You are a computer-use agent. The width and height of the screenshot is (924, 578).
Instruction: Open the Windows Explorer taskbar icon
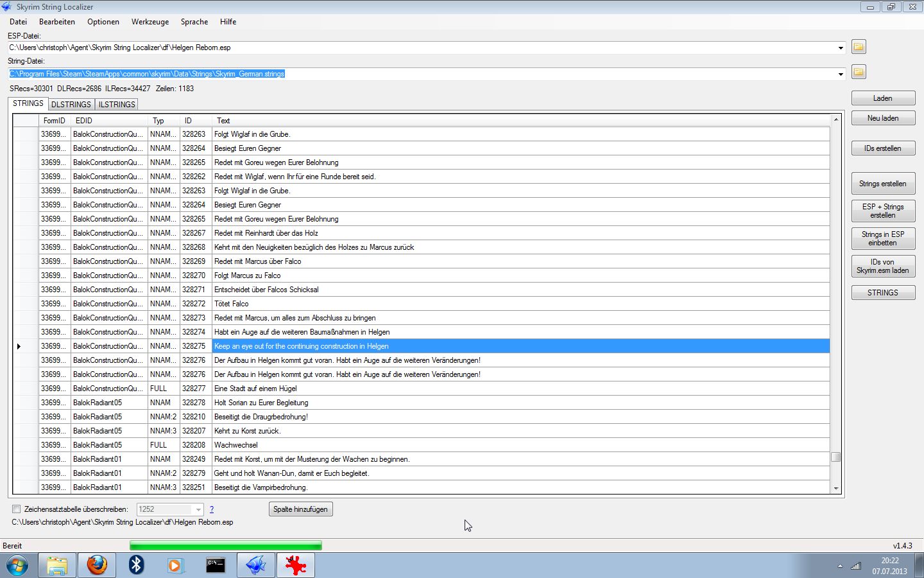tap(57, 565)
